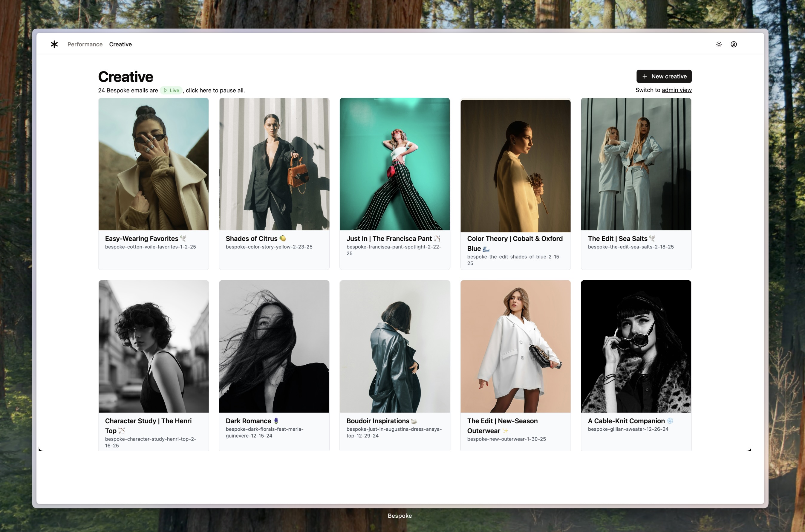Select the Creative tab
The height and width of the screenshot is (532, 805).
point(120,44)
